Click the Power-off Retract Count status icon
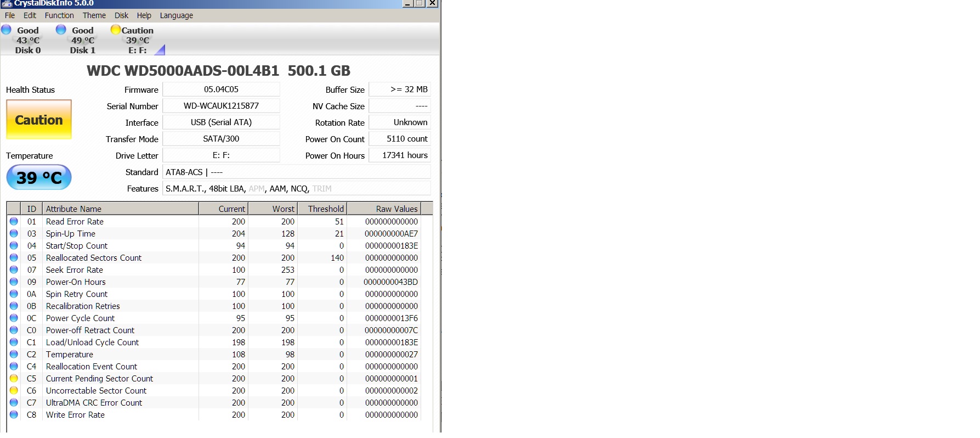 (x=14, y=330)
